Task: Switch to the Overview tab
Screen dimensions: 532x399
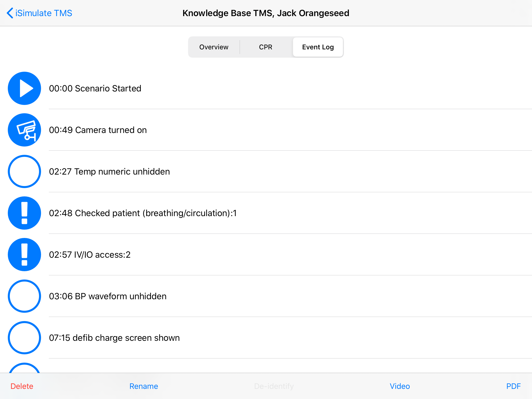Action: point(214,47)
